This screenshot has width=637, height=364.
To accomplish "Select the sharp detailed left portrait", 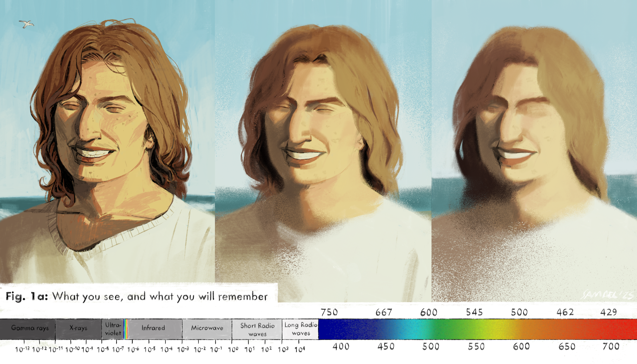I will click(x=108, y=141).
